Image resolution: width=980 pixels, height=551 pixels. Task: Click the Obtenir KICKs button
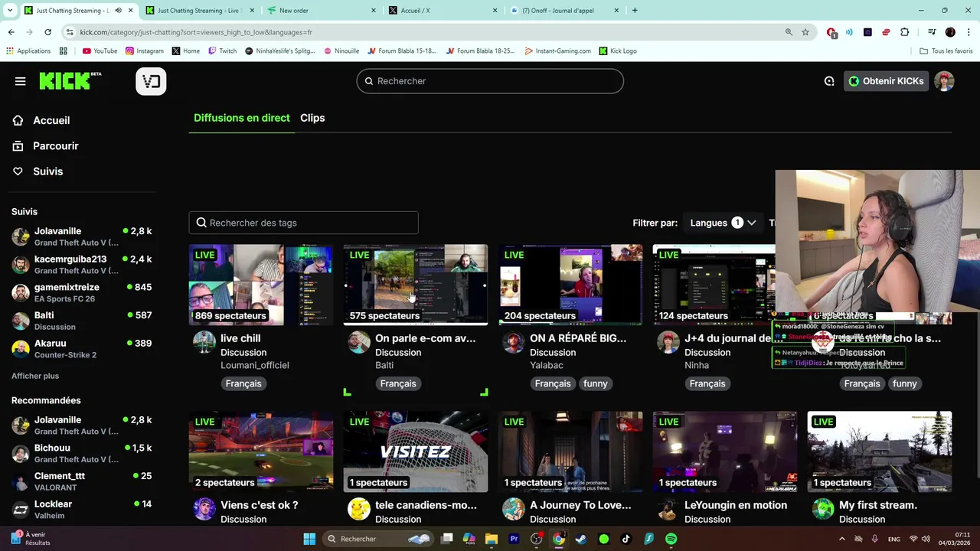point(886,81)
